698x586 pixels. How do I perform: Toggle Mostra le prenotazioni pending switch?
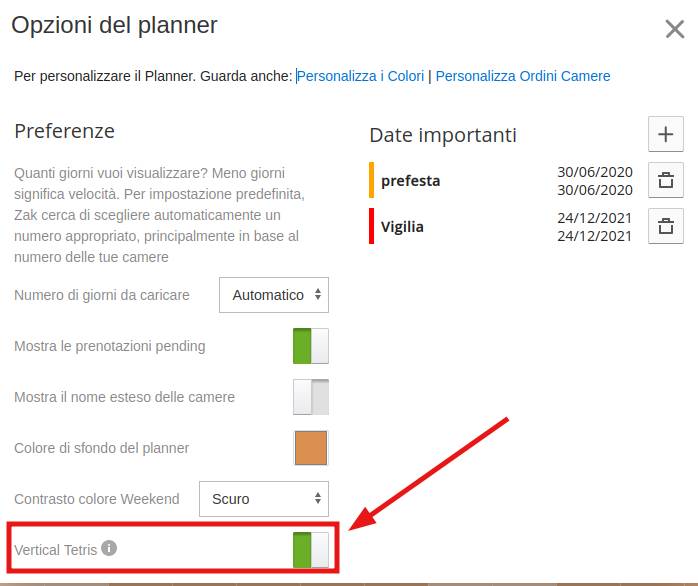tap(310, 346)
